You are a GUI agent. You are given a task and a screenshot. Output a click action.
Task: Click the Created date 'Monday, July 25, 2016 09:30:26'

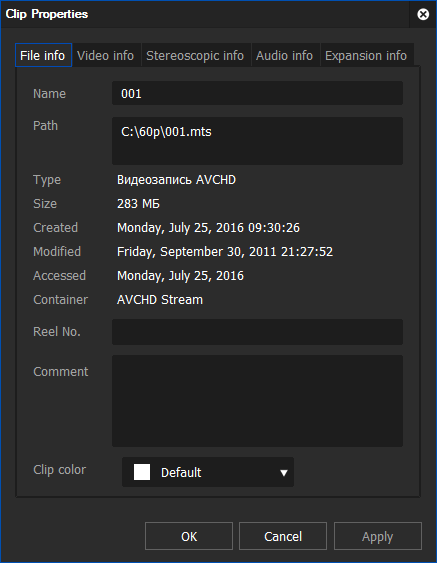[208, 228]
